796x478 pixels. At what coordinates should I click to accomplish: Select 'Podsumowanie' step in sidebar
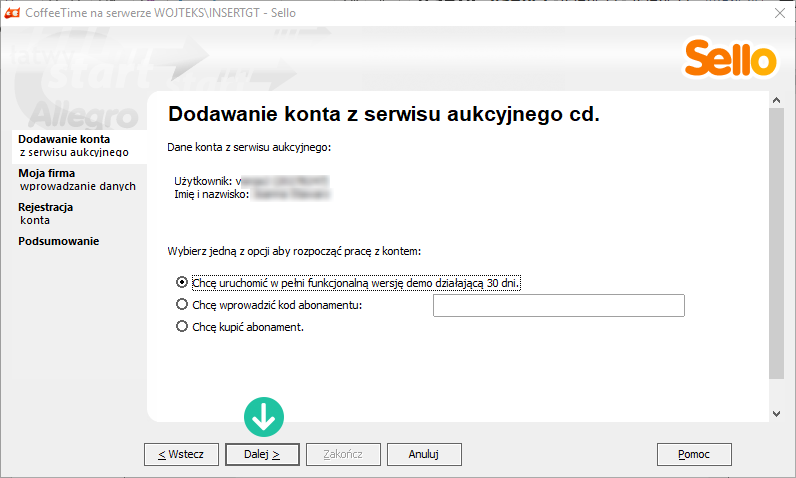click(x=58, y=241)
